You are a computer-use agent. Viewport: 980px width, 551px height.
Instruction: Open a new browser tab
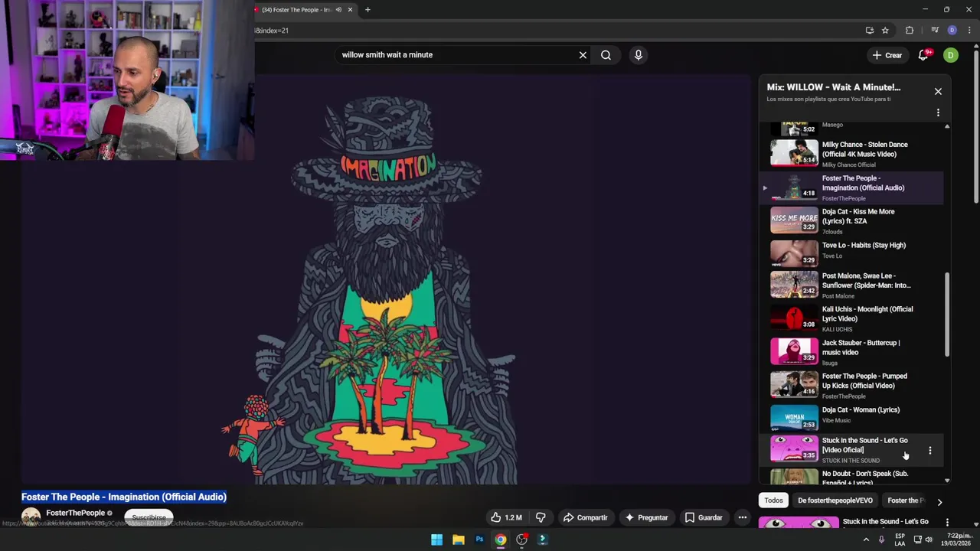point(367,10)
